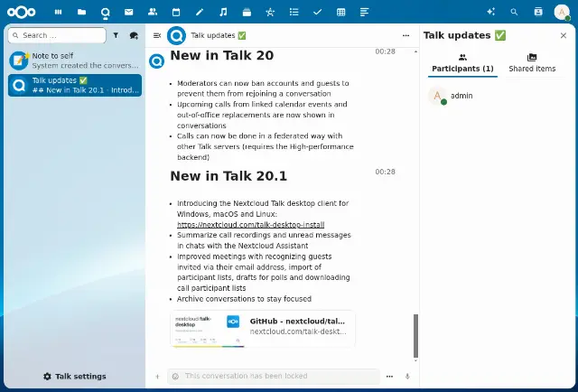
Task: Click the chat message list scrollbar thumb
Action: 415,336
